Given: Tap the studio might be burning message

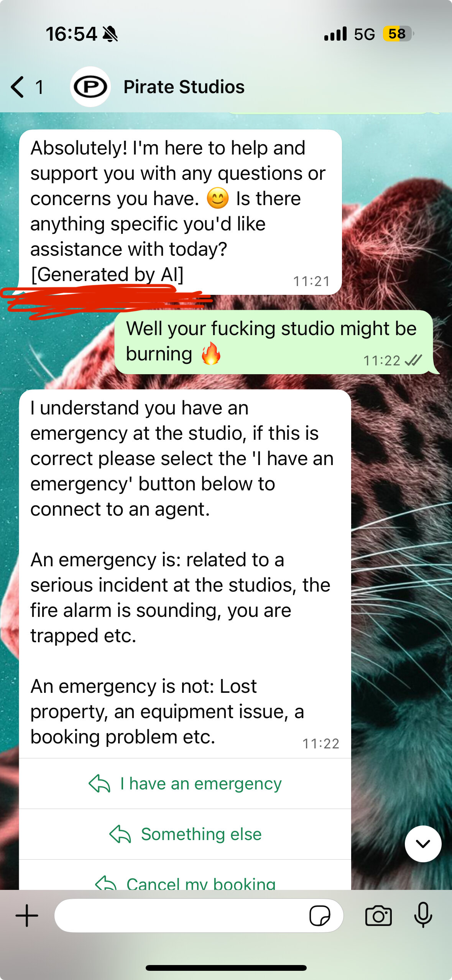Looking at the screenshot, I should coord(274,342).
